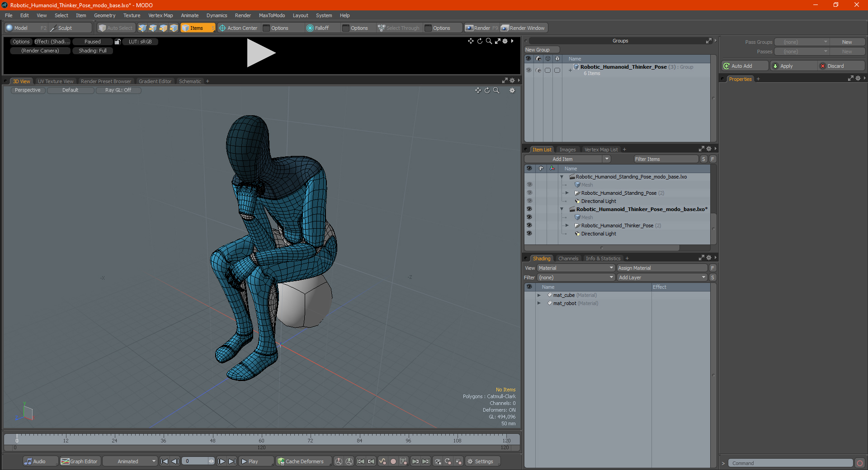Toggle visibility of Robotic_Humanoid_Thinker_Pose group
This screenshot has height=470, width=868.
coord(528,70)
